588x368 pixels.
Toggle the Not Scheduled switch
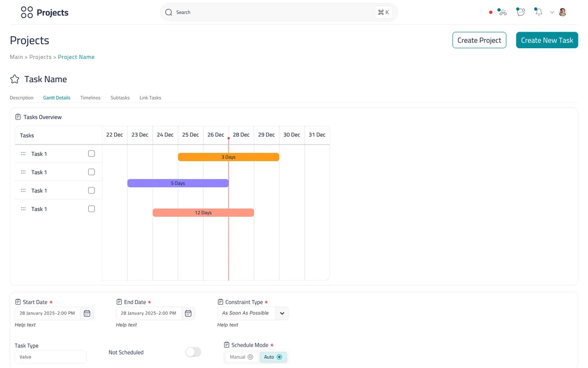click(x=193, y=352)
